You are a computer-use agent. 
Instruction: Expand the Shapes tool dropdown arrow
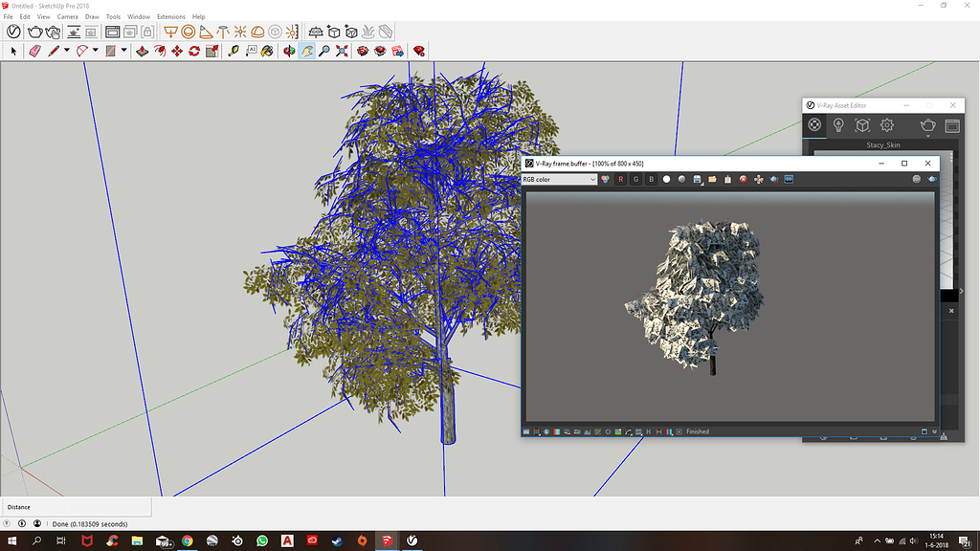124,51
